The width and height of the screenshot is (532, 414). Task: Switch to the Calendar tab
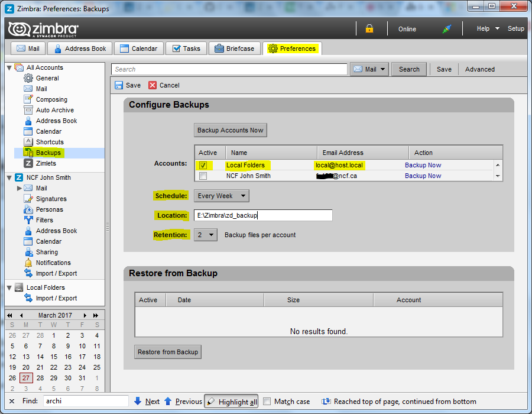[x=139, y=48]
